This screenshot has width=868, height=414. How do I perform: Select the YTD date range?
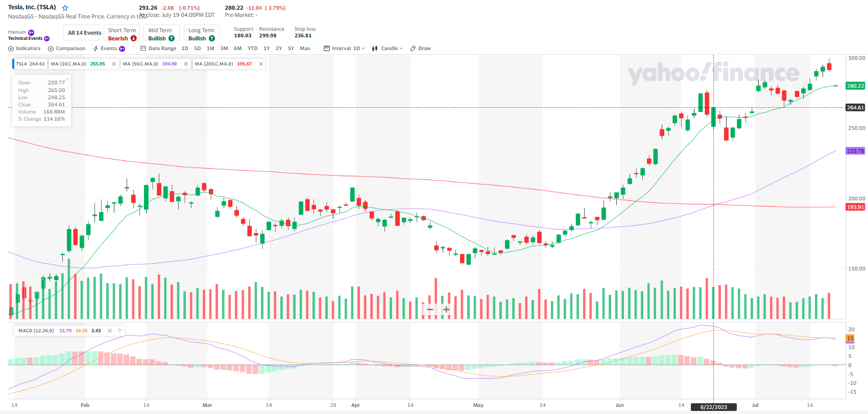(x=253, y=49)
